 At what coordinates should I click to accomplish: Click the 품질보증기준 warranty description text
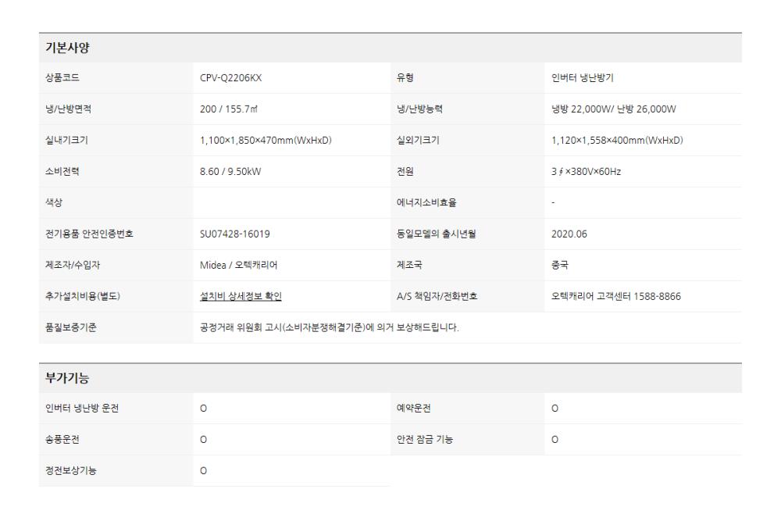tap(329, 327)
